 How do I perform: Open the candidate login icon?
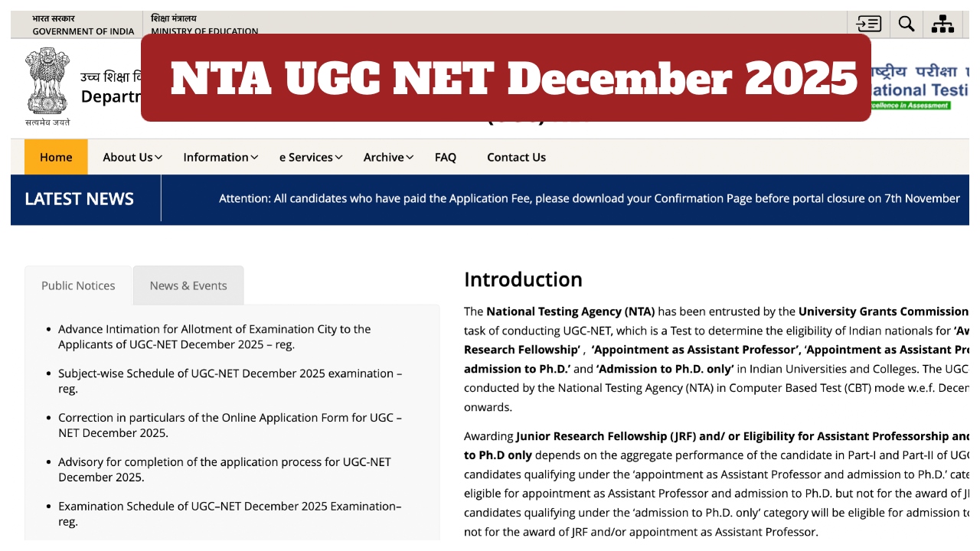coord(869,24)
